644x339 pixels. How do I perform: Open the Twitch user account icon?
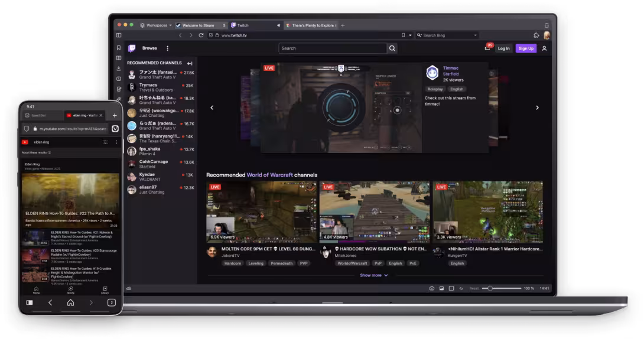(544, 48)
